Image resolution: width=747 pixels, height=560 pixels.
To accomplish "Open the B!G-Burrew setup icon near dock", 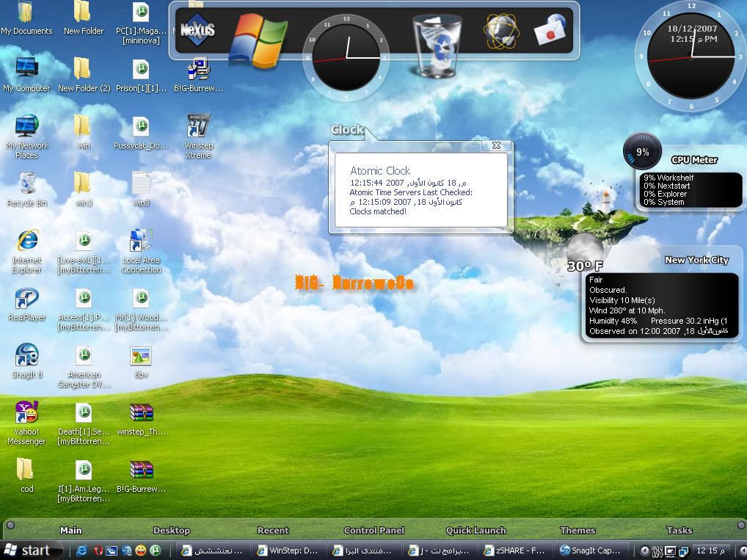I will pos(199,75).
